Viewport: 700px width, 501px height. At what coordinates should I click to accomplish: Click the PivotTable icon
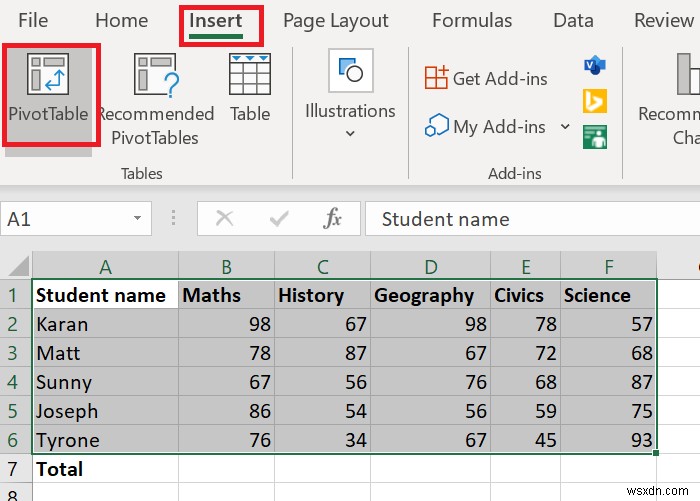click(48, 77)
